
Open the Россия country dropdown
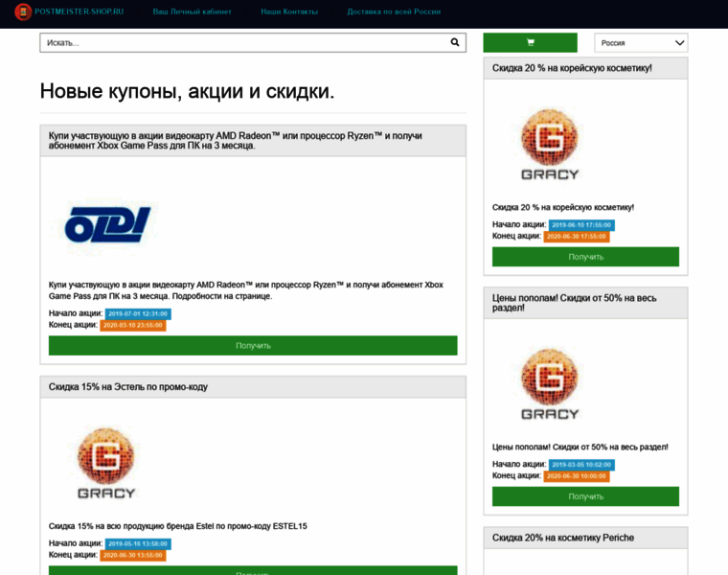[x=641, y=43]
